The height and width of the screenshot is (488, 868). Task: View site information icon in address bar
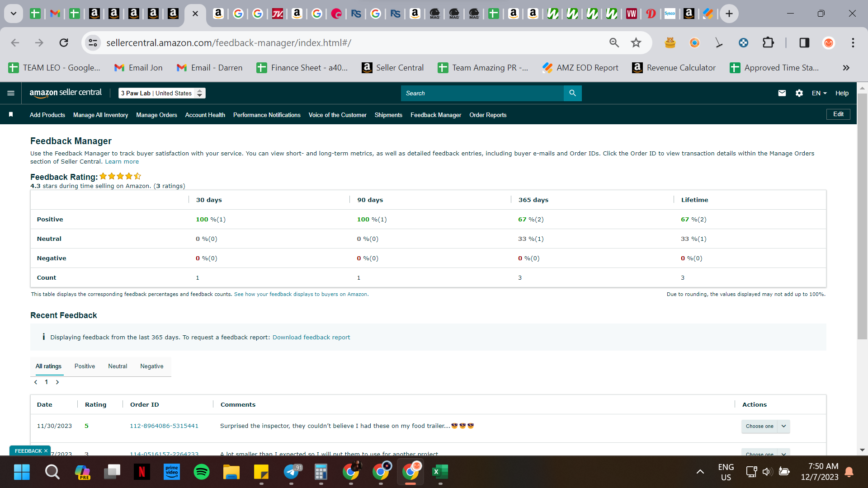93,42
